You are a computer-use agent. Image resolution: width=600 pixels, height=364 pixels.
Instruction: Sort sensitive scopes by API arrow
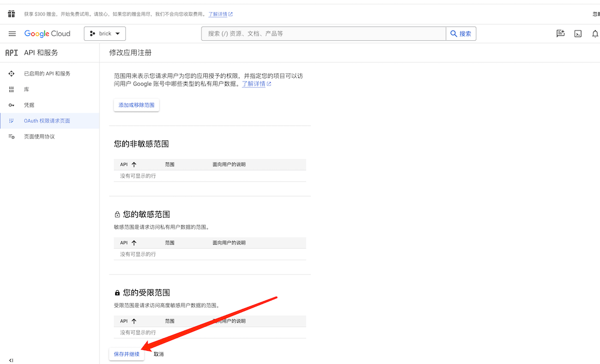133,243
